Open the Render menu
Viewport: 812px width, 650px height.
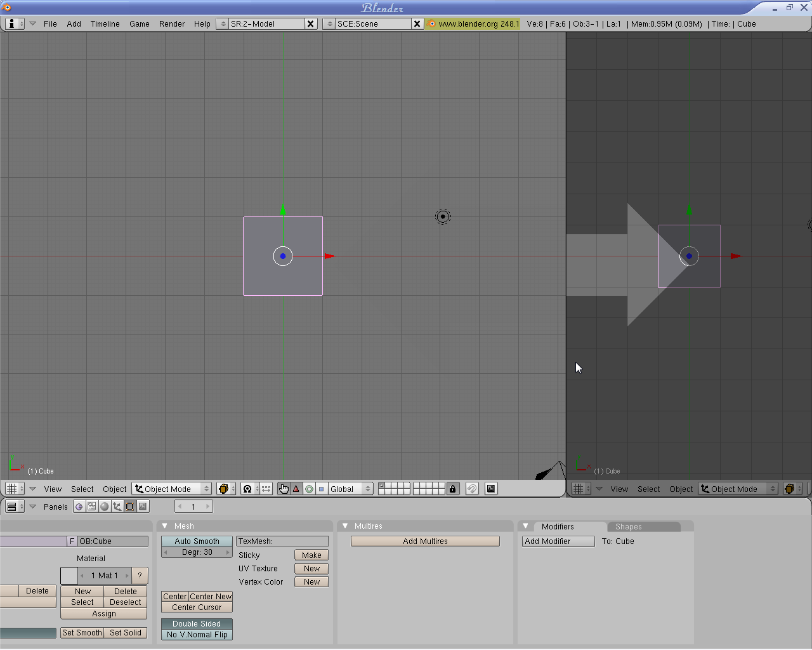tap(172, 24)
